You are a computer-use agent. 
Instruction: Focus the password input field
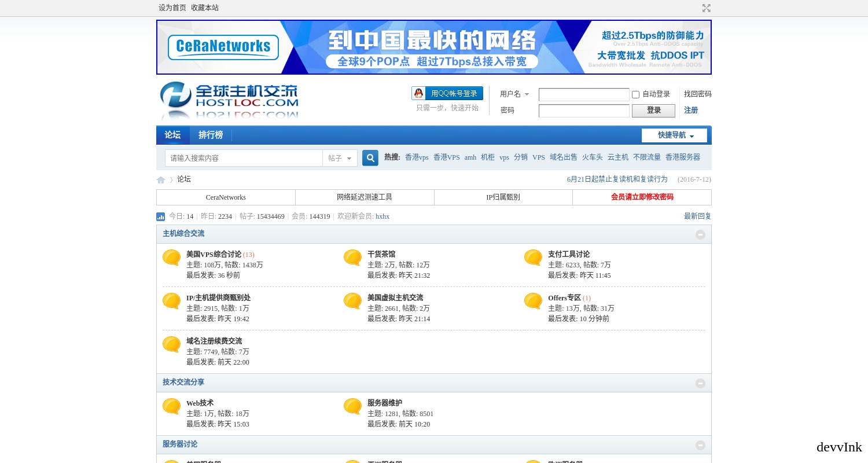584,111
